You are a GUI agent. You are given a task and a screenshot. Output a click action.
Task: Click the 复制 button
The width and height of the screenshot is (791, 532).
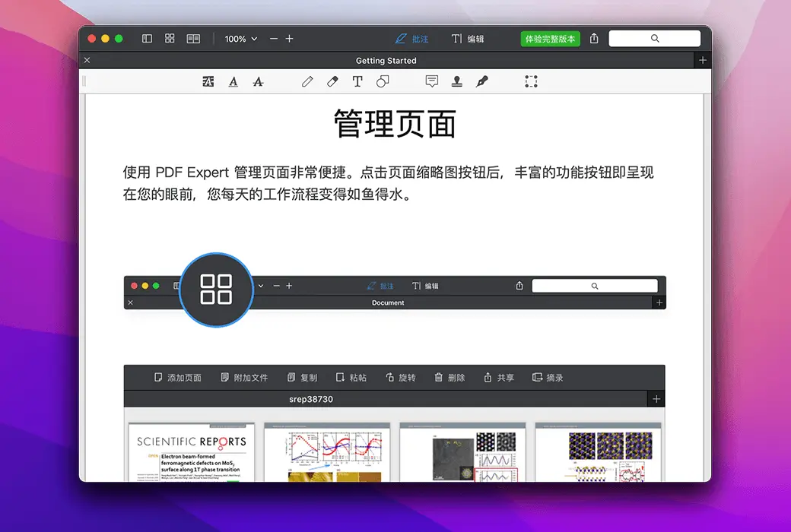pyautogui.click(x=302, y=377)
